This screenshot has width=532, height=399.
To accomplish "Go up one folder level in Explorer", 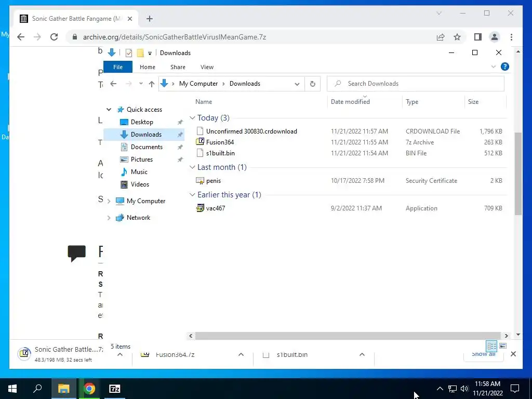I will coord(152,84).
